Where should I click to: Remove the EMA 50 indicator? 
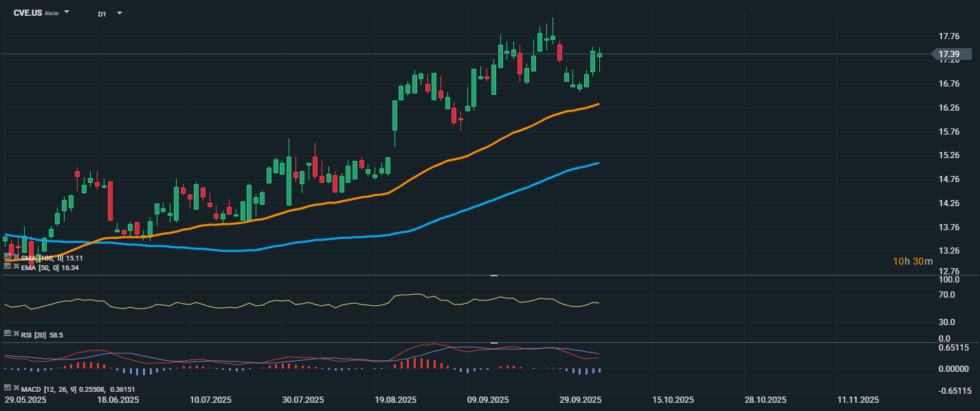point(16,267)
